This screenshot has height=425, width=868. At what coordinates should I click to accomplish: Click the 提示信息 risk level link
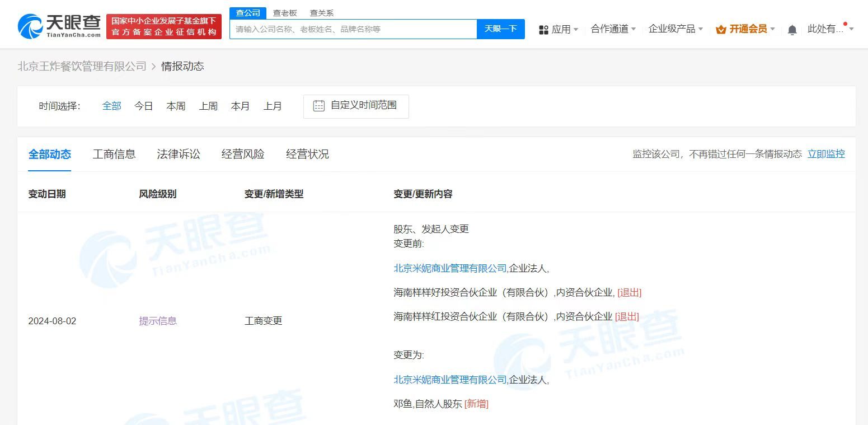(157, 320)
